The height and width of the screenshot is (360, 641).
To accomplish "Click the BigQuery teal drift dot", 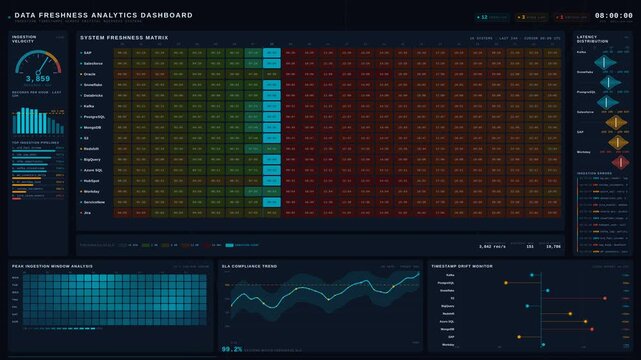I will (x=527, y=306).
